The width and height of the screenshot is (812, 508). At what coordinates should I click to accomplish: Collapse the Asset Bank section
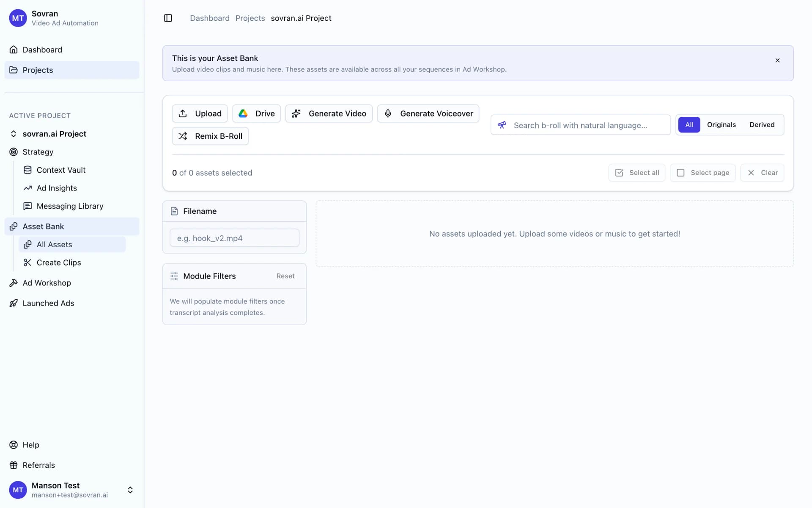coord(72,226)
